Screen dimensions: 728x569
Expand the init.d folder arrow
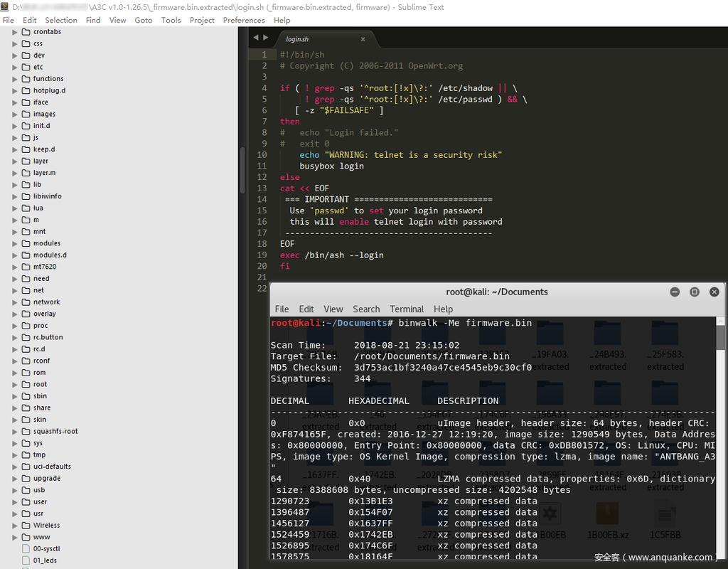15,126
